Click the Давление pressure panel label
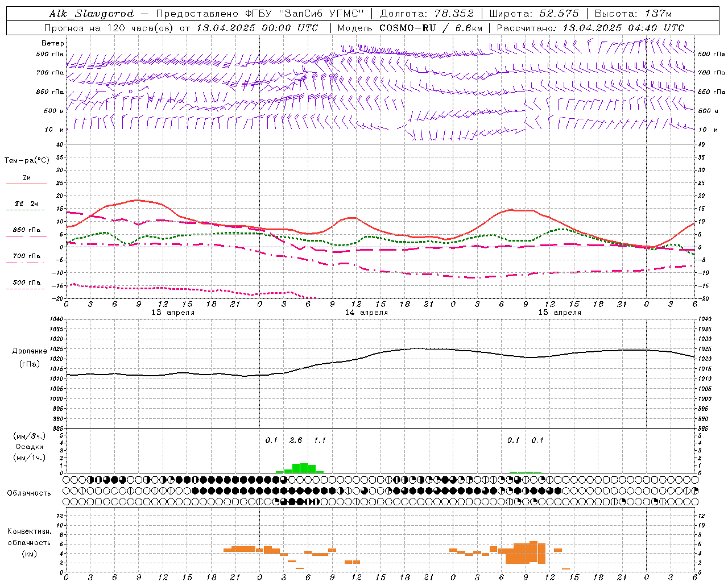Viewport: 728px width, 582px height. coord(30,351)
